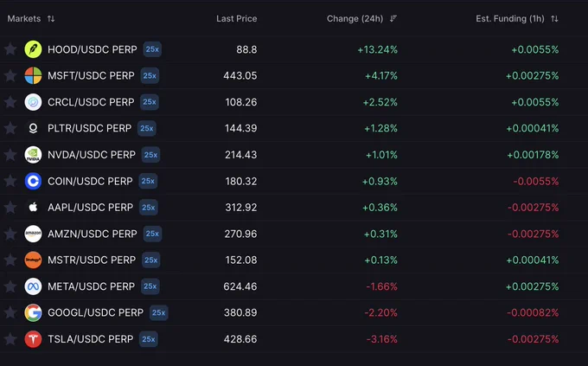Click the red Tesla logo icon
This screenshot has height=366, width=588.
[x=33, y=339]
